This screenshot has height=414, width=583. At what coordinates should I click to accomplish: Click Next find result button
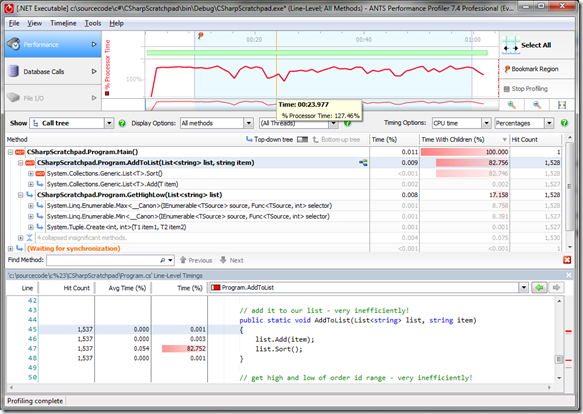(x=231, y=260)
